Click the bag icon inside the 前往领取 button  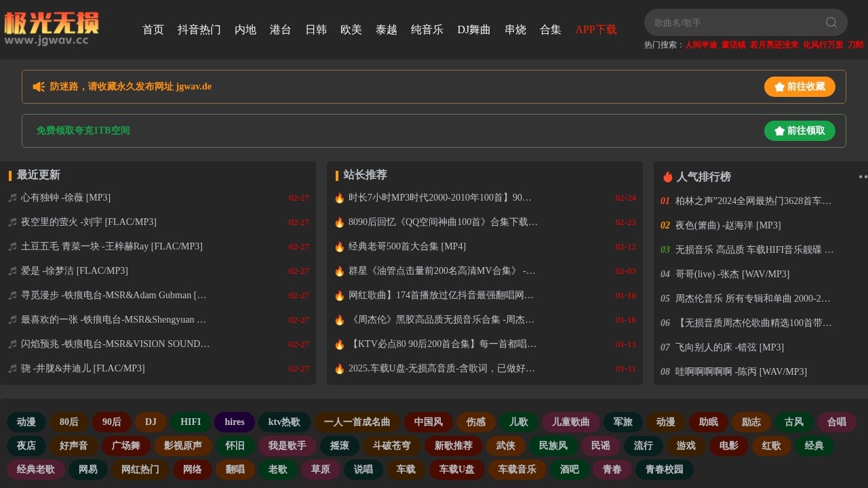point(780,131)
